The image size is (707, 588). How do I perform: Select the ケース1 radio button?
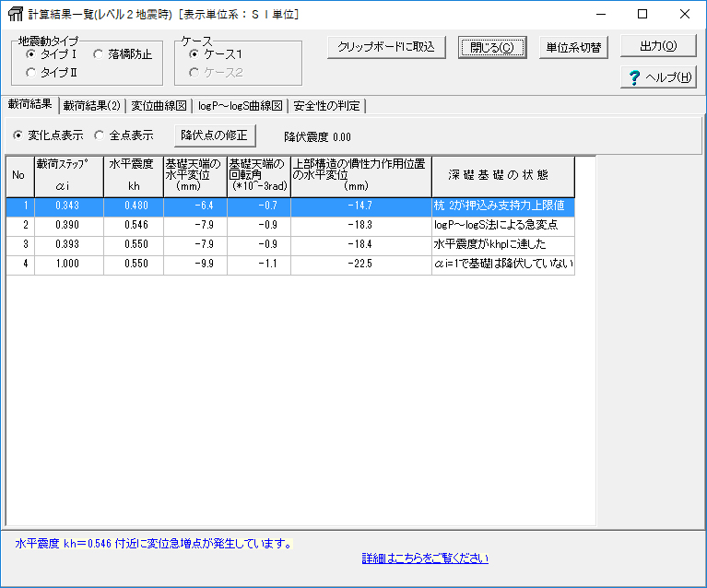click(194, 54)
